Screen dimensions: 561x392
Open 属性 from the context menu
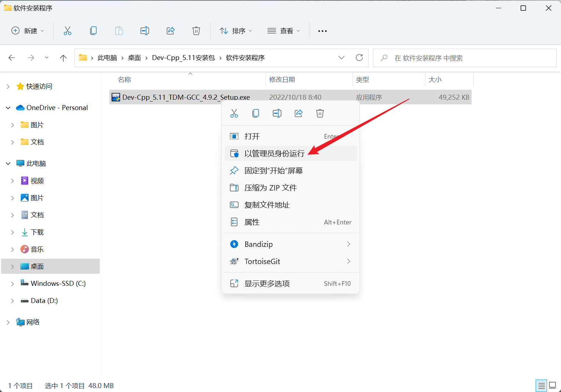click(x=290, y=222)
